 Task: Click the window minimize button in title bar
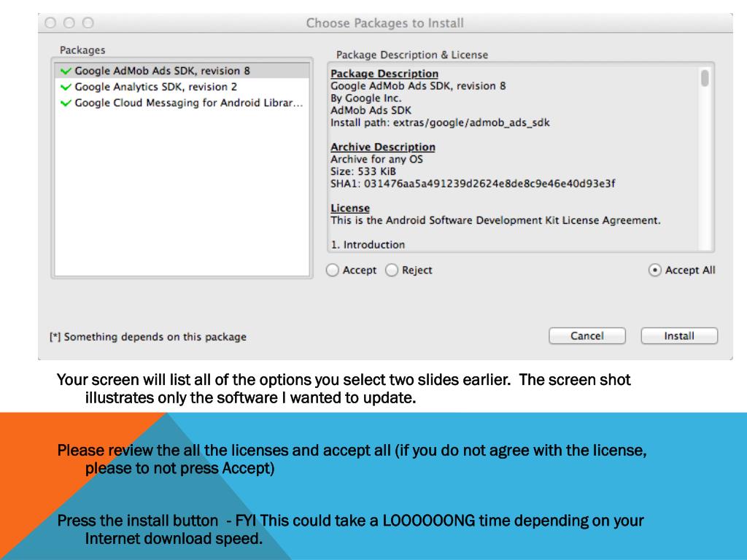click(69, 23)
